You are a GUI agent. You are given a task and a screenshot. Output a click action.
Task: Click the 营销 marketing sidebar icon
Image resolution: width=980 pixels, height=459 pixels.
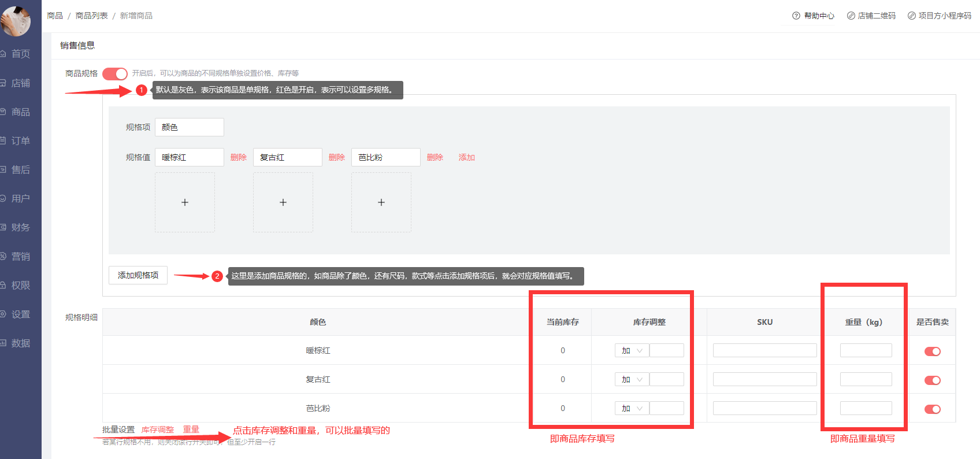point(3,257)
